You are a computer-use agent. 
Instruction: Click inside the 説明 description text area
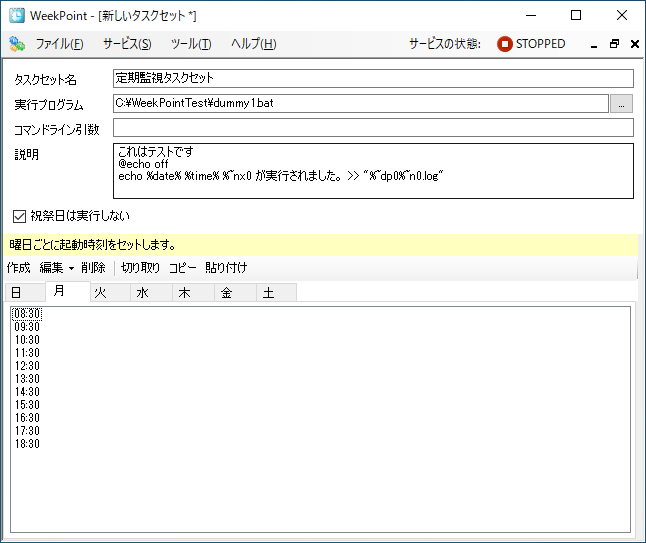point(373,171)
